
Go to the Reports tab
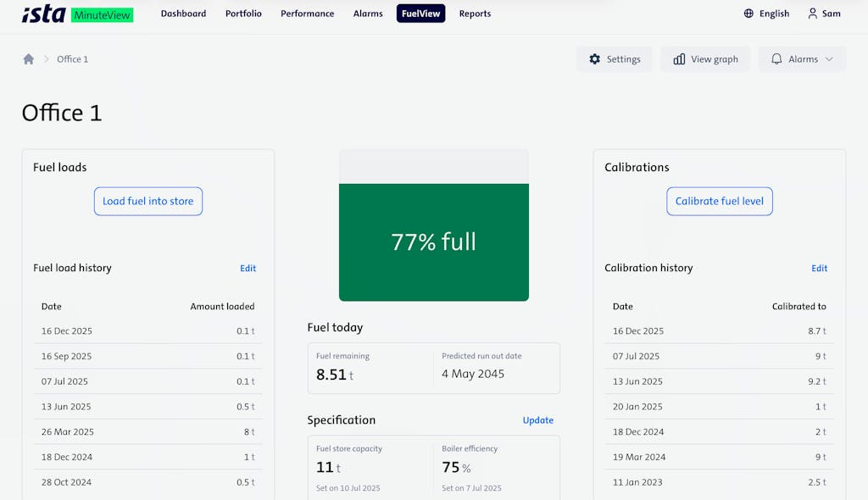475,14
